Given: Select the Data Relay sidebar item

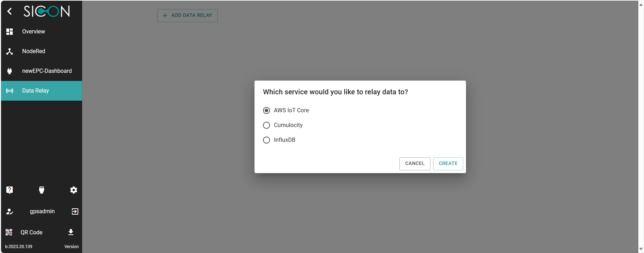Looking at the screenshot, I should 35,91.
